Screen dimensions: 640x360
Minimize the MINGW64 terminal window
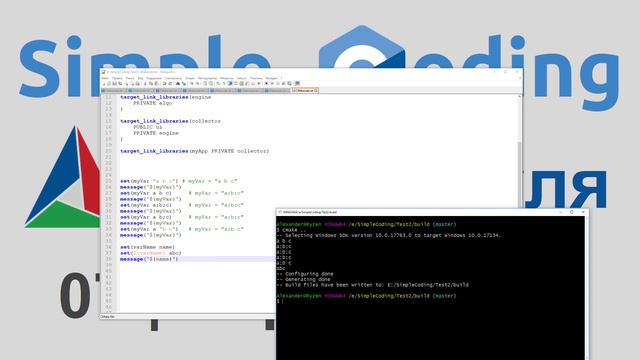pyautogui.click(x=560, y=212)
